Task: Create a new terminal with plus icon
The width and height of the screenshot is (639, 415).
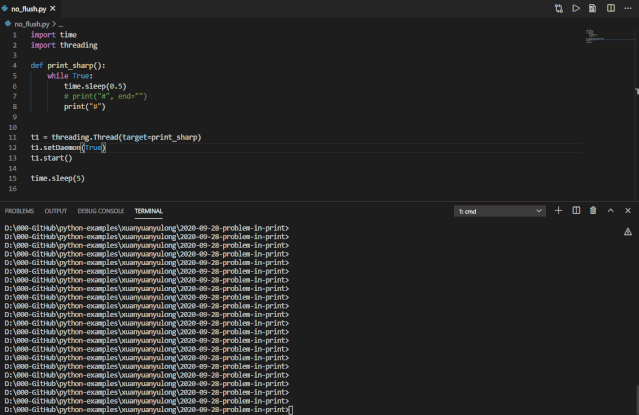Action: pyautogui.click(x=559, y=211)
